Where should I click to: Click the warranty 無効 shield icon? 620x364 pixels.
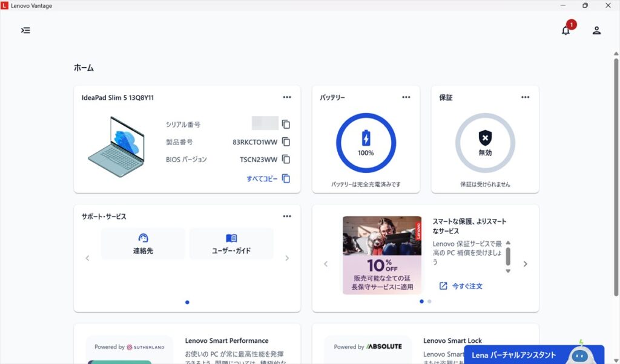point(485,138)
